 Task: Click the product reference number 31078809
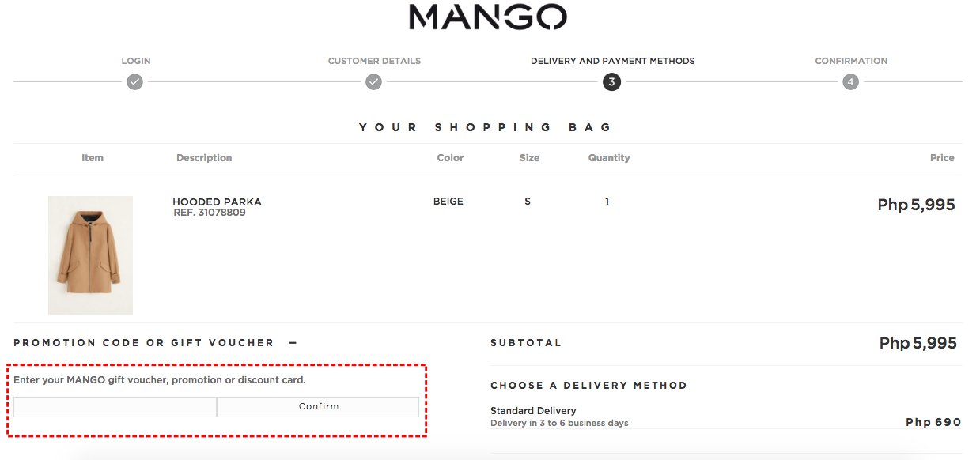click(x=210, y=213)
